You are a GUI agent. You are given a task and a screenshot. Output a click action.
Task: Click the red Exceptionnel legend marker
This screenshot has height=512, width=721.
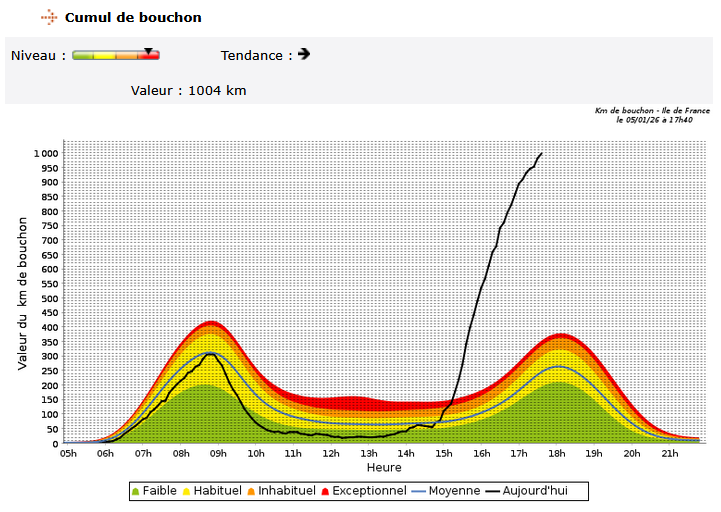tap(325, 492)
